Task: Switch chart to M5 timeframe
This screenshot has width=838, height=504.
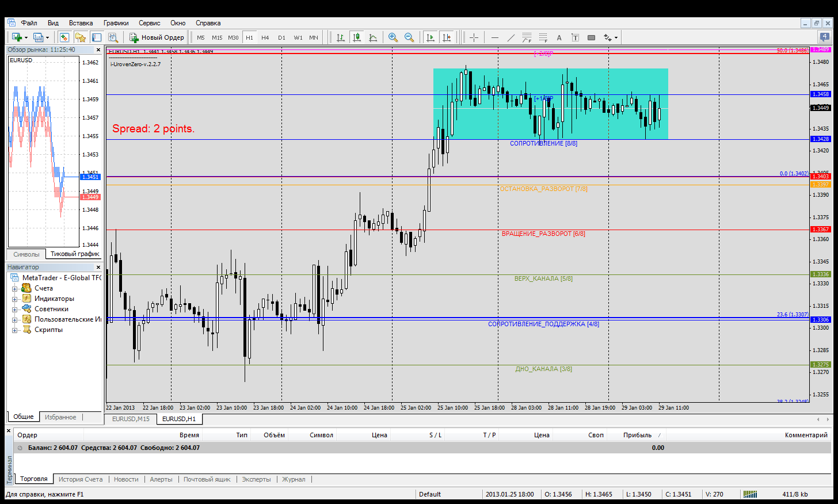Action: [x=201, y=37]
